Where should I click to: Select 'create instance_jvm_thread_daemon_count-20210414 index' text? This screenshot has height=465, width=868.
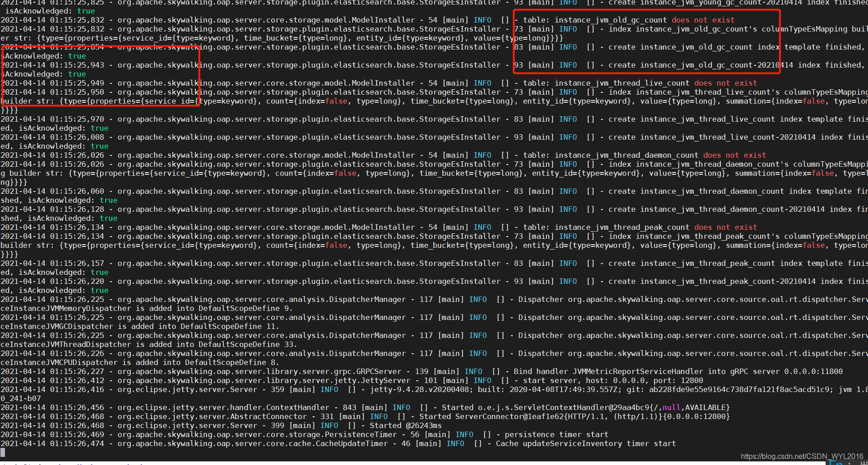coord(730,209)
